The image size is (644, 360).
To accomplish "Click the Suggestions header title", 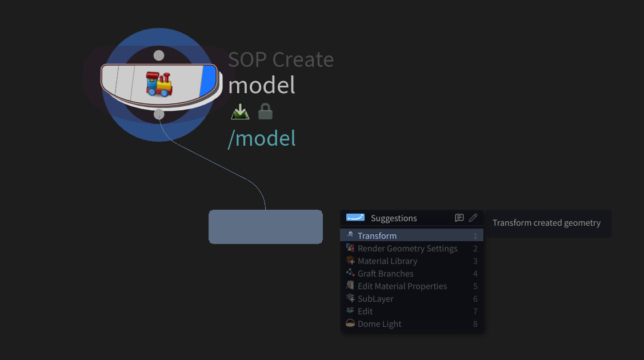I will click(x=394, y=218).
